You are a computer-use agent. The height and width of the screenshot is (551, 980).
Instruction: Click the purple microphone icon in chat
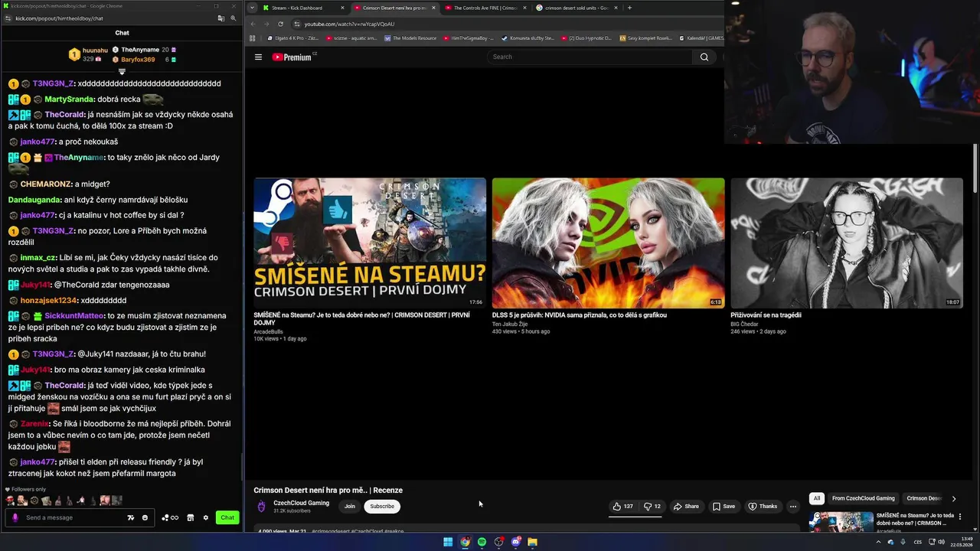pyautogui.click(x=15, y=518)
